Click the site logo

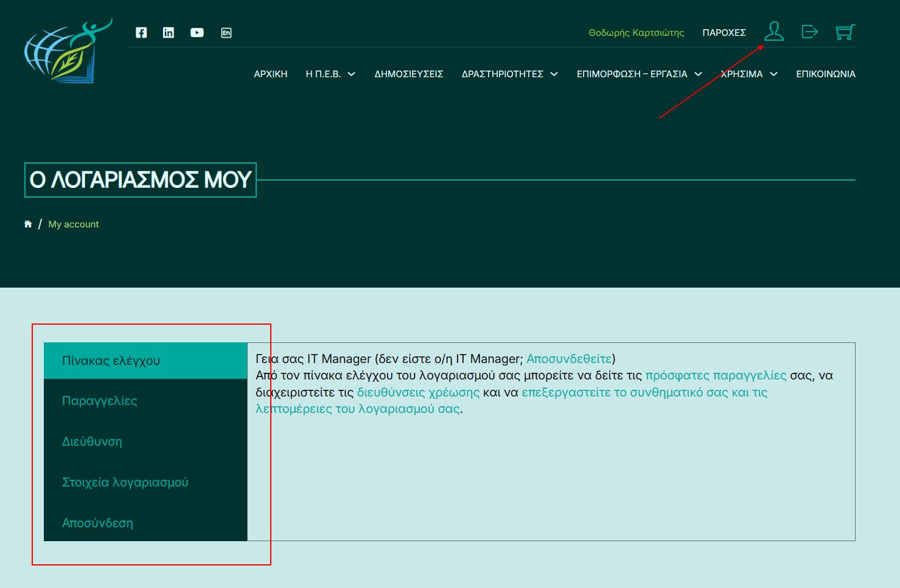pos(68,51)
